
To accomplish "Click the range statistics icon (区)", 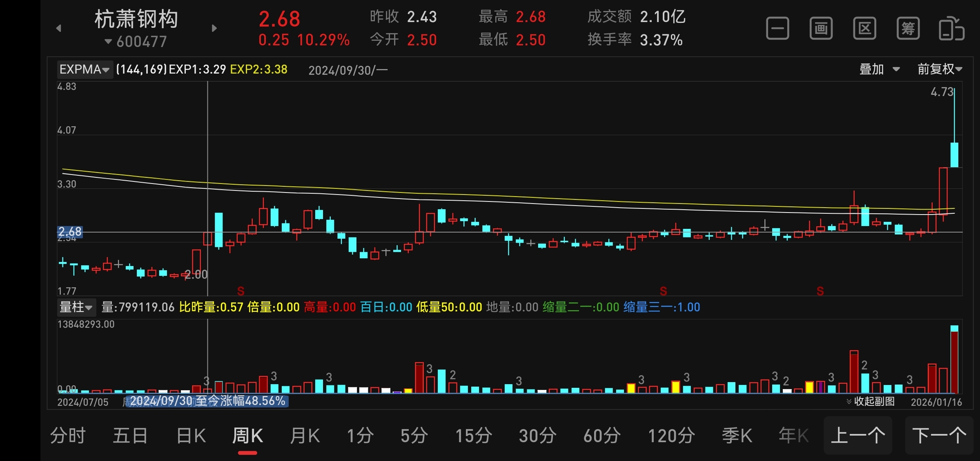I will [864, 29].
